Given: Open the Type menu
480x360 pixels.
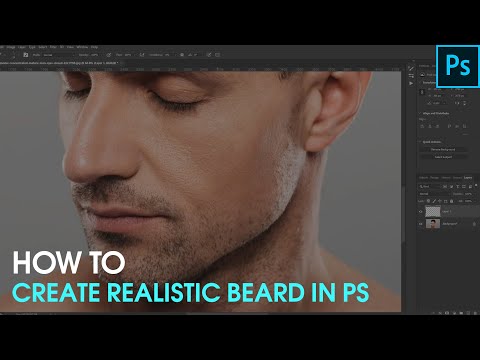Looking at the screenshot, I should [x=32, y=47].
